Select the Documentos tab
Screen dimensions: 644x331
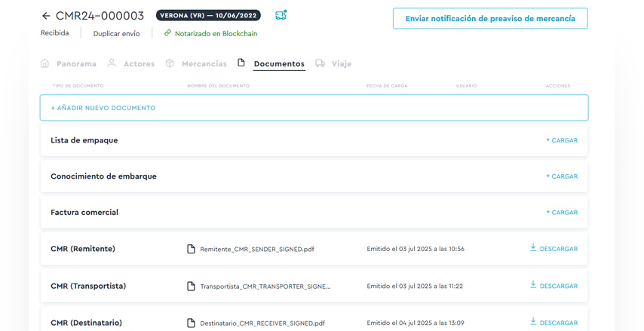pyautogui.click(x=278, y=64)
